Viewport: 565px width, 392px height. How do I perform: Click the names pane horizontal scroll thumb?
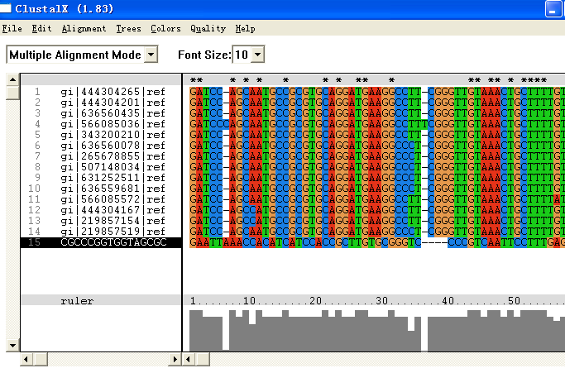coord(41,359)
